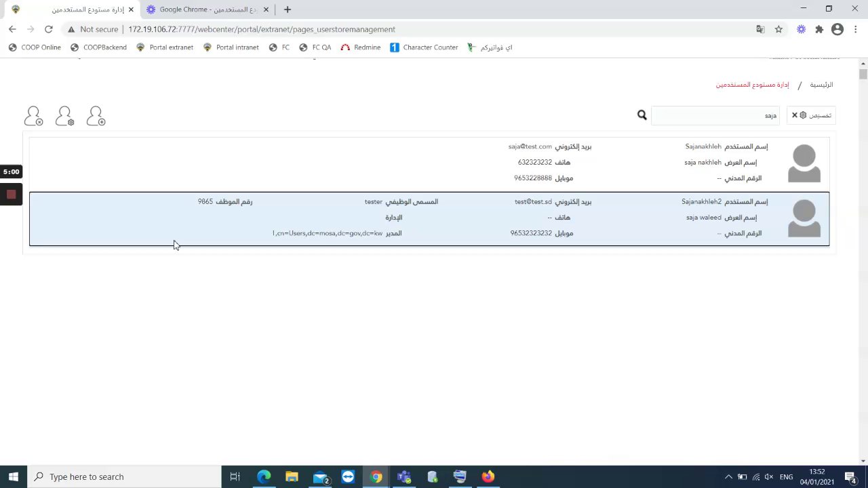Click employee number 9865
Image resolution: width=868 pixels, height=488 pixels.
tap(205, 201)
